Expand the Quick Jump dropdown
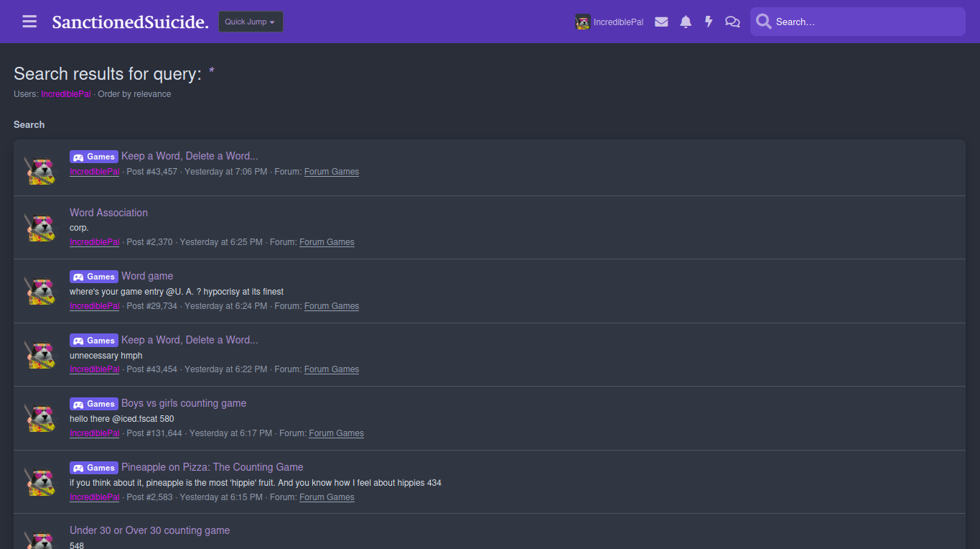Image resolution: width=980 pixels, height=549 pixels. coord(251,22)
